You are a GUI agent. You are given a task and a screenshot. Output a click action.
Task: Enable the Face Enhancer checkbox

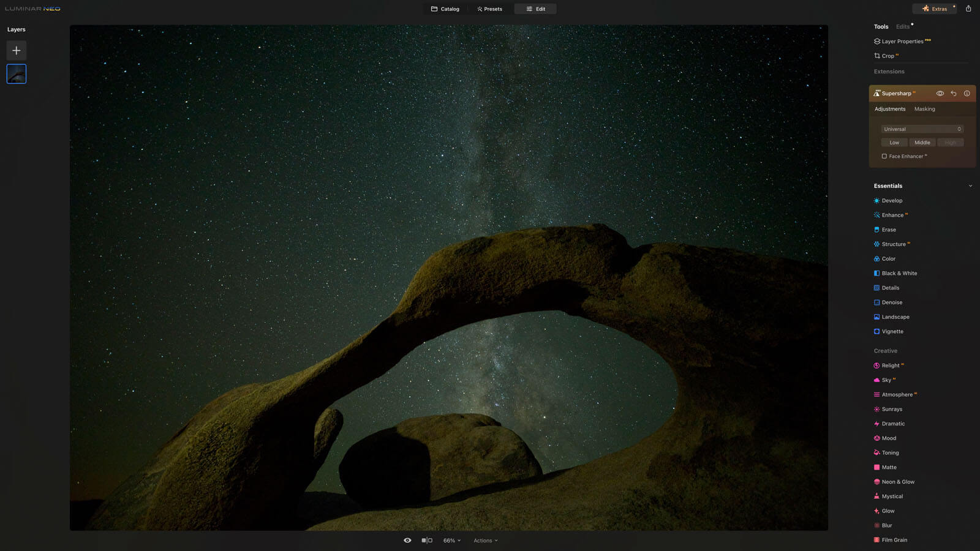(x=884, y=156)
